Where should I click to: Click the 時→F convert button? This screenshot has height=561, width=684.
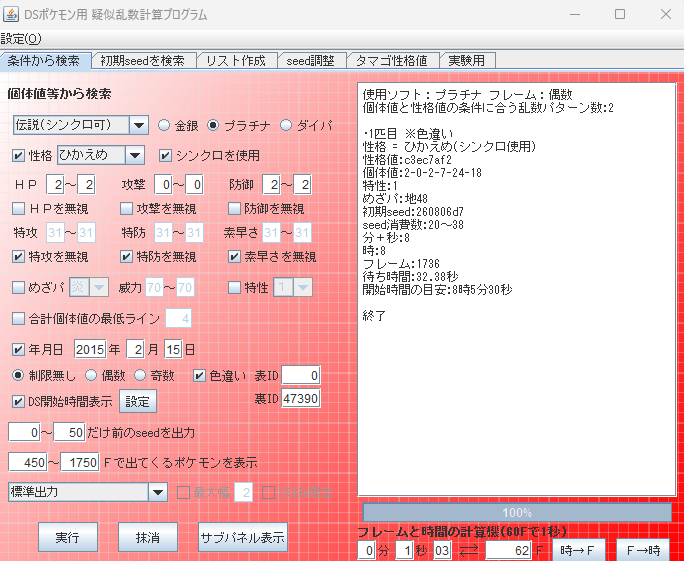579,550
